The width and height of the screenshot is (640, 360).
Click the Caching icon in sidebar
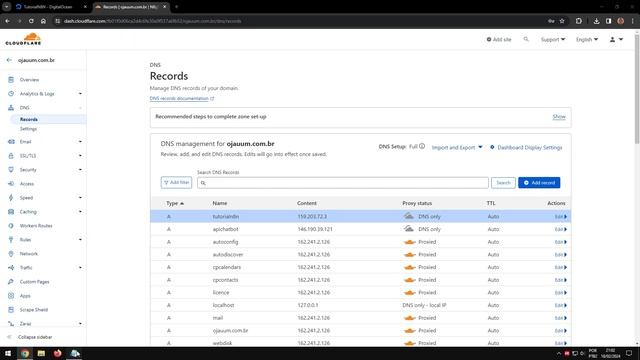11,211
